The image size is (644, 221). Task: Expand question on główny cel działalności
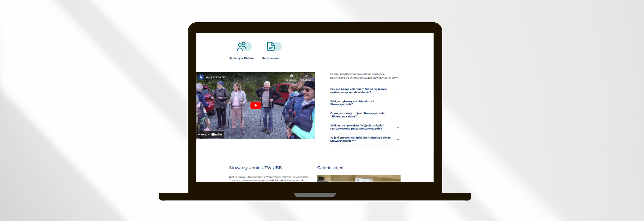coord(398,103)
